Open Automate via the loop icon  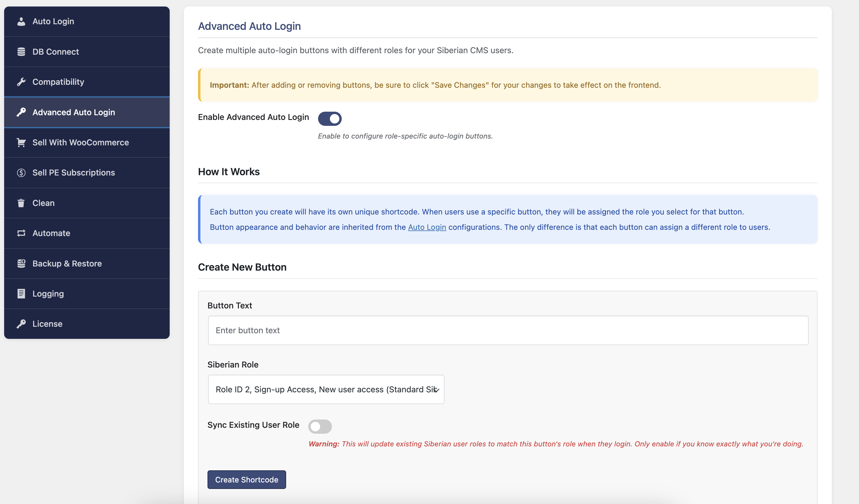(x=21, y=233)
